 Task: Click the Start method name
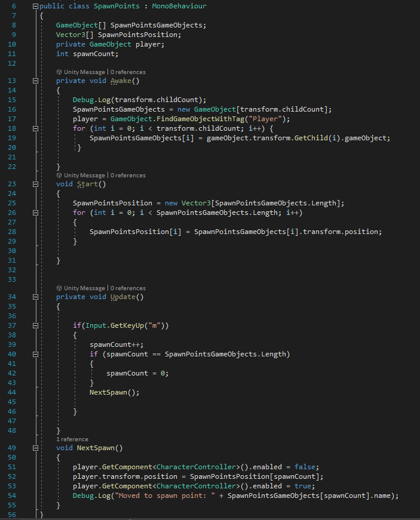pos(88,184)
